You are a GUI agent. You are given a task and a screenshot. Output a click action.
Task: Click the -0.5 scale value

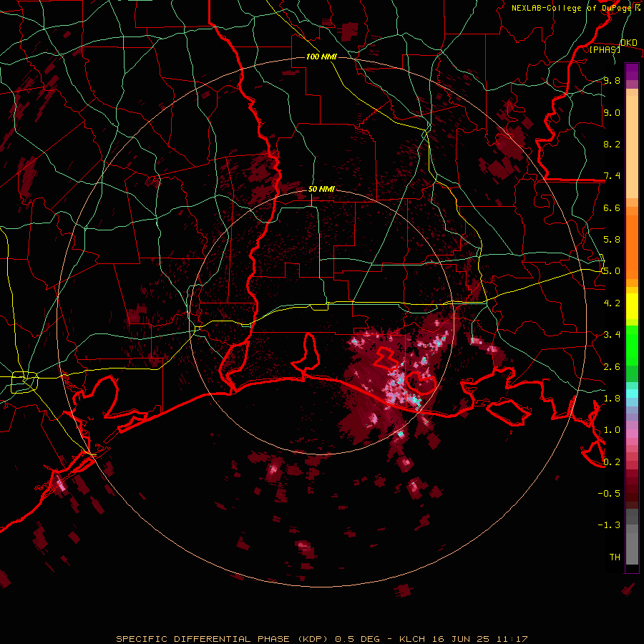click(x=609, y=494)
